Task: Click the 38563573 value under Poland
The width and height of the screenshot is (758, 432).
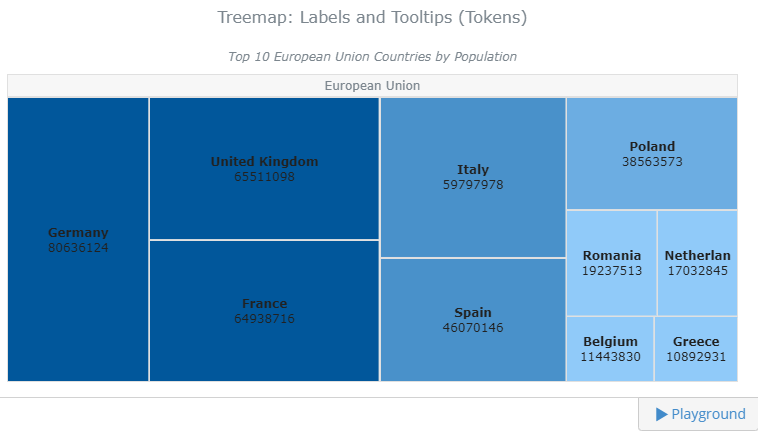Action: [652, 162]
